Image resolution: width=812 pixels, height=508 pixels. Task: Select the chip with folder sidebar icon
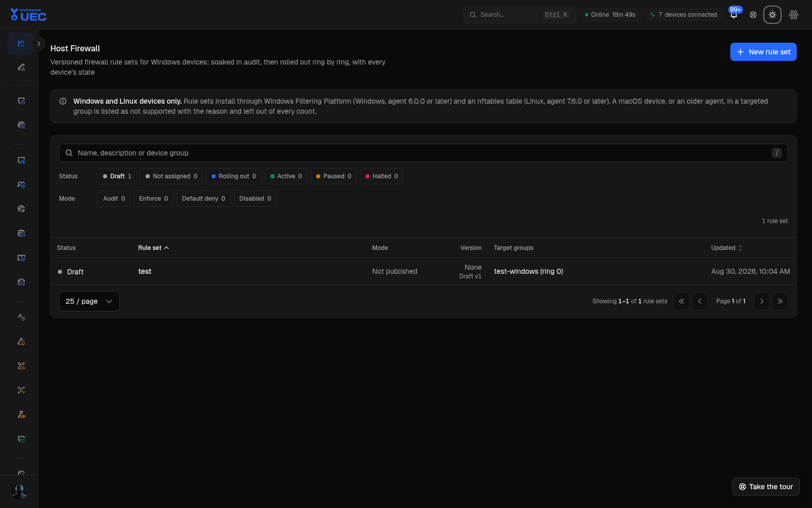tap(21, 234)
